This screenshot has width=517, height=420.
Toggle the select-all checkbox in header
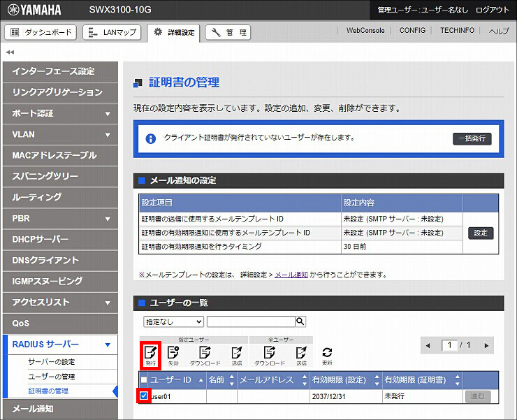pos(144,379)
